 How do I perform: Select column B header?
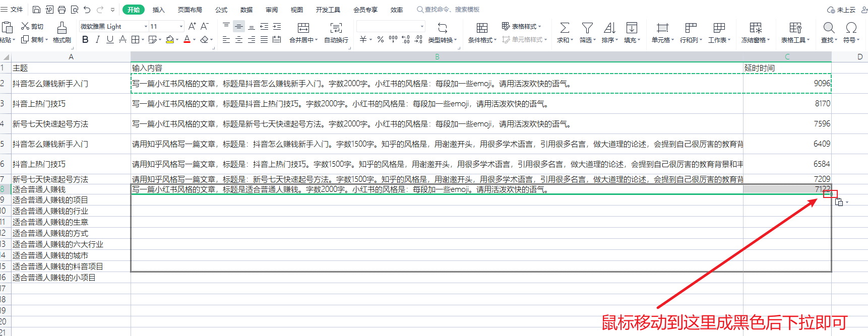tap(437, 57)
